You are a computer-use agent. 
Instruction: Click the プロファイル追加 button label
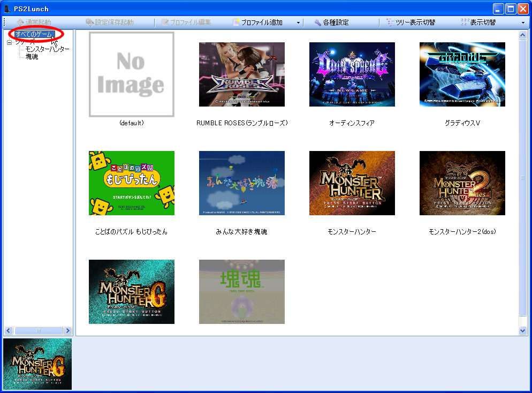[x=262, y=22]
